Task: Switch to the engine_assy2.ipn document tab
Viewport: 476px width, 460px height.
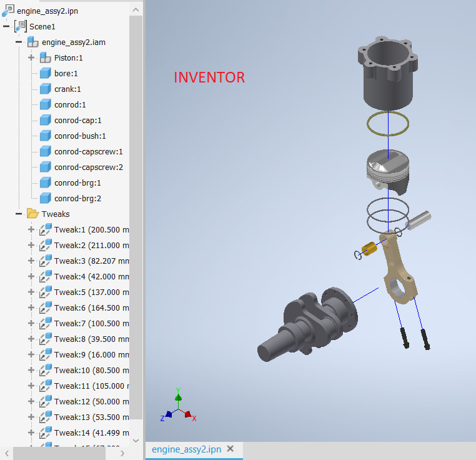Action: coord(186,449)
